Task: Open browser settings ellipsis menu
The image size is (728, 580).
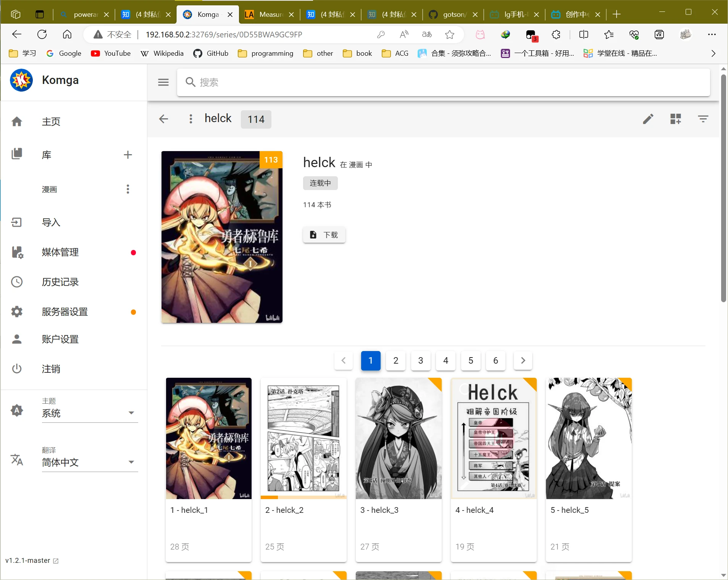Action: 712,34
